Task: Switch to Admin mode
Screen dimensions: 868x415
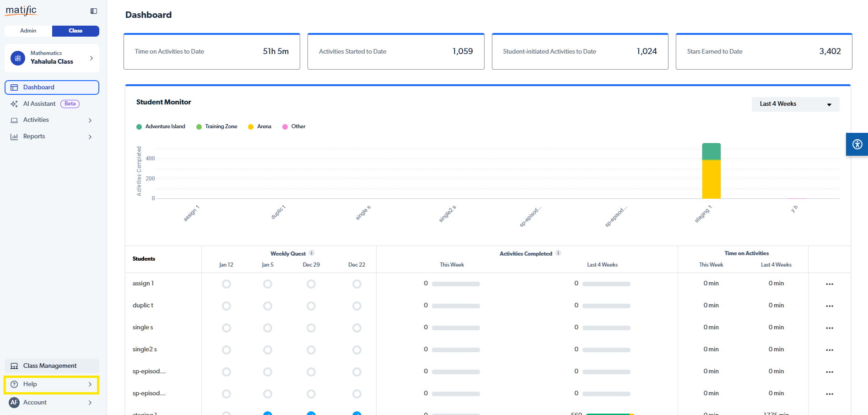Action: pyautogui.click(x=28, y=31)
